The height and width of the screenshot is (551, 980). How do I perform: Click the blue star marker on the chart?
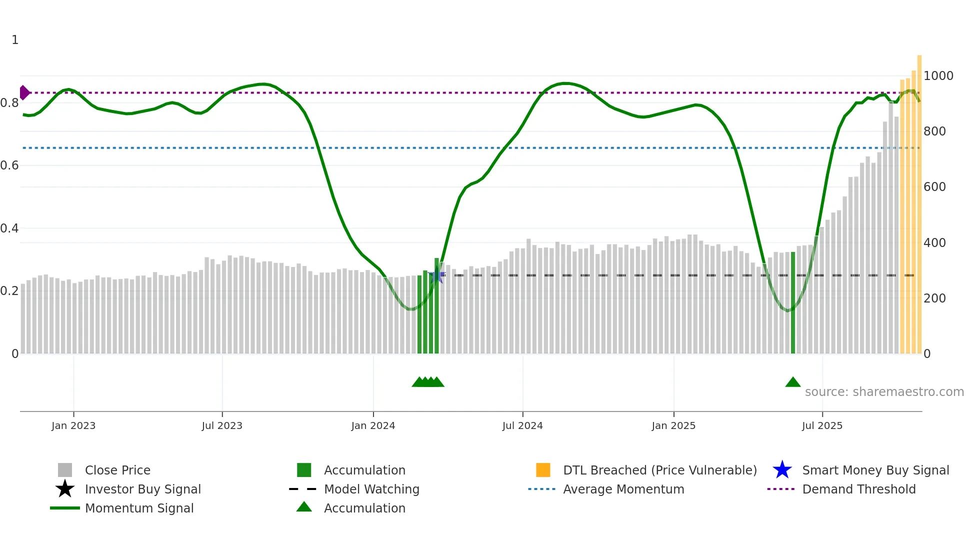click(x=437, y=274)
